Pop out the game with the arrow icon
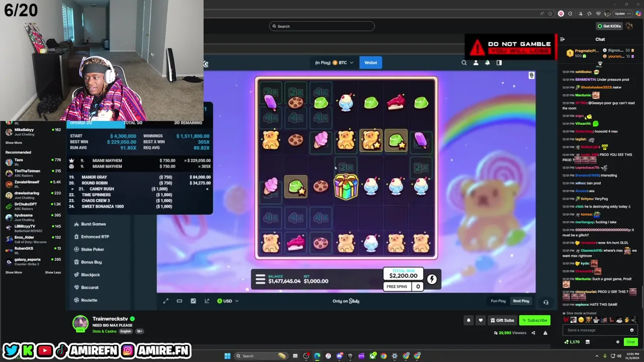The image size is (644, 362). tap(207, 301)
